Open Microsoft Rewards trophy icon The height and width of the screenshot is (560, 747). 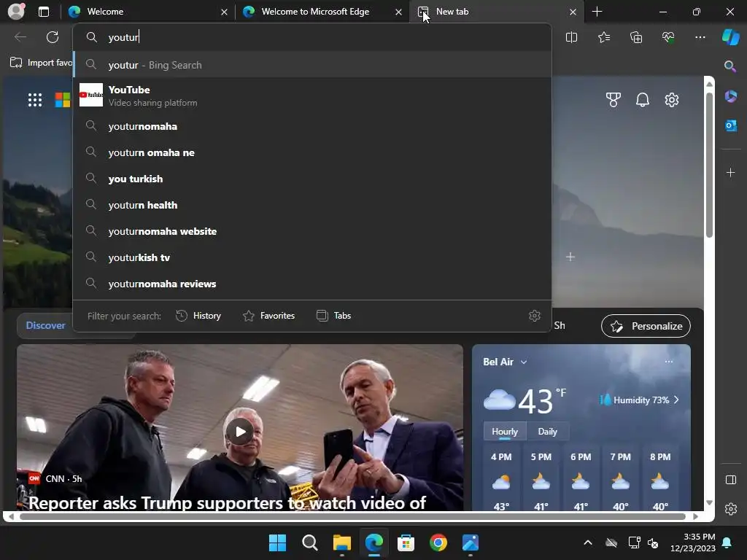613,100
